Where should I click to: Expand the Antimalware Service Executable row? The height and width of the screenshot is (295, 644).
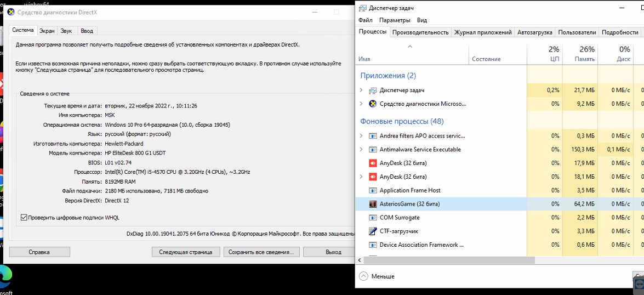(x=361, y=150)
